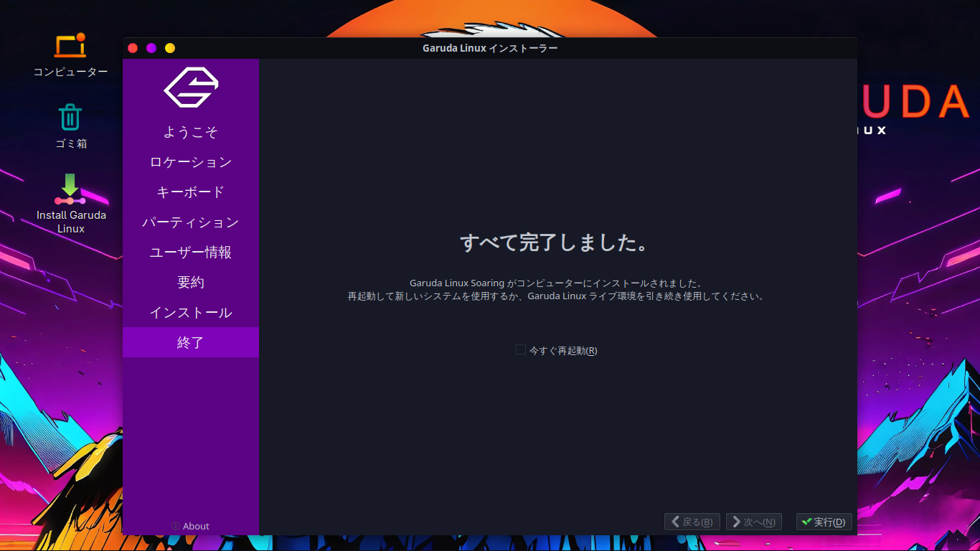This screenshot has height=551, width=980.
Task: Click the 次へ(N) next button
Action: click(x=753, y=522)
